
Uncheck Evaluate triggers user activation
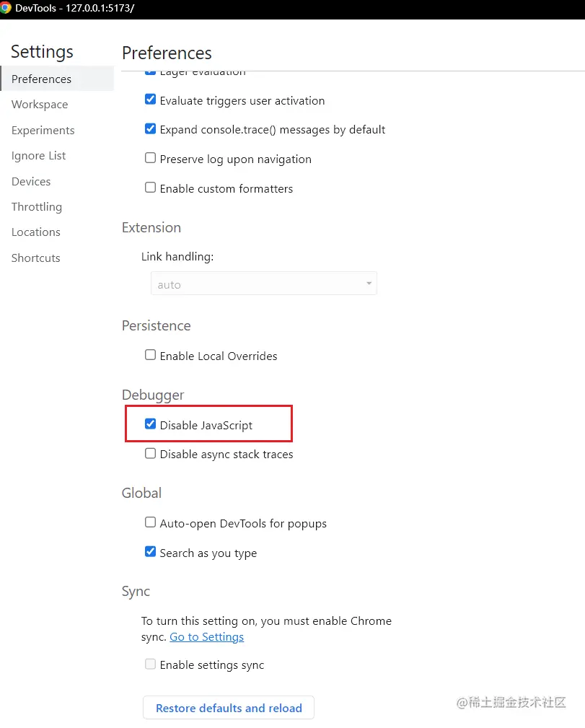tap(150, 100)
